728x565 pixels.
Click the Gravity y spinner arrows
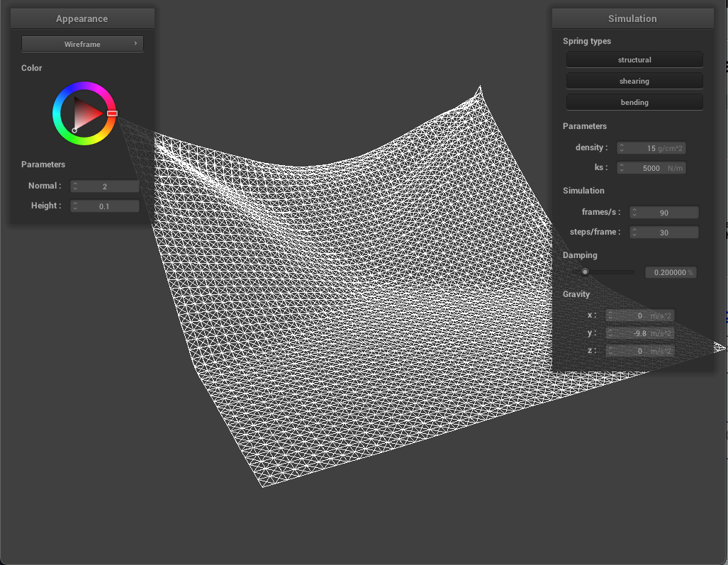click(610, 333)
